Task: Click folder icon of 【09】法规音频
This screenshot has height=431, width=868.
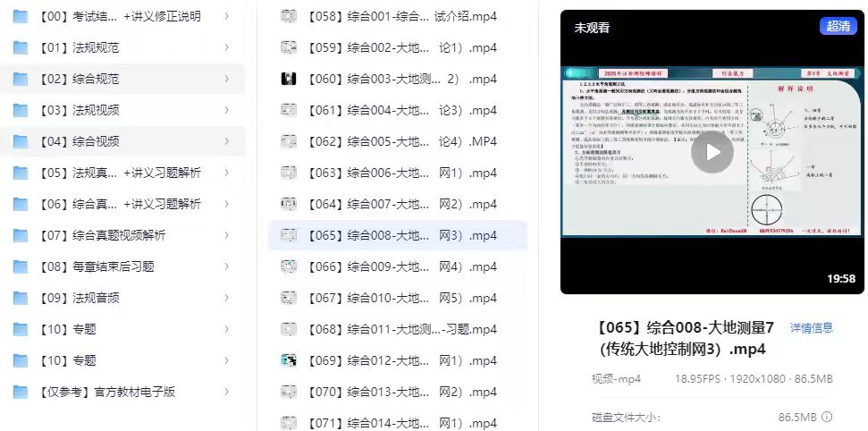Action: [x=21, y=298]
